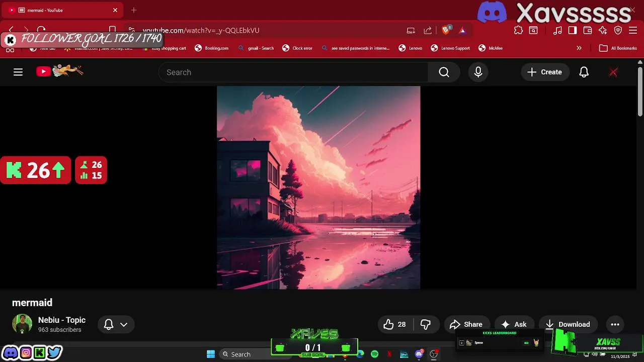The image size is (644, 362).
Task: Go to YouTube home via logo
Action: [x=59, y=71]
